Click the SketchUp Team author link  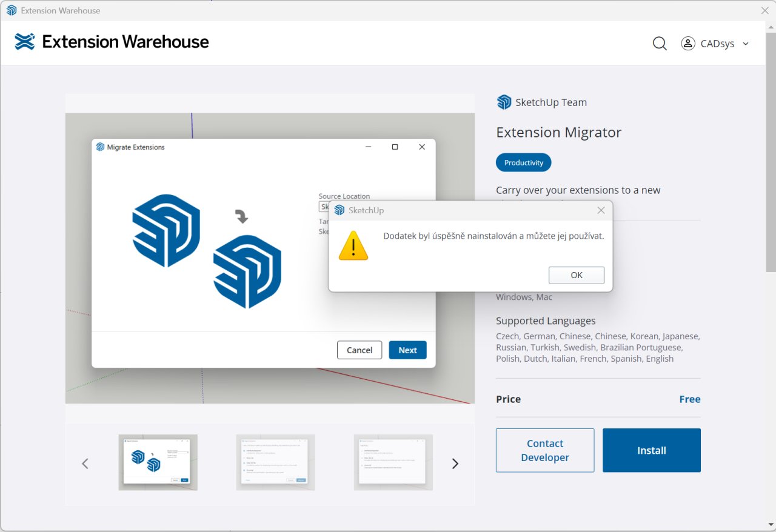pyautogui.click(x=550, y=102)
